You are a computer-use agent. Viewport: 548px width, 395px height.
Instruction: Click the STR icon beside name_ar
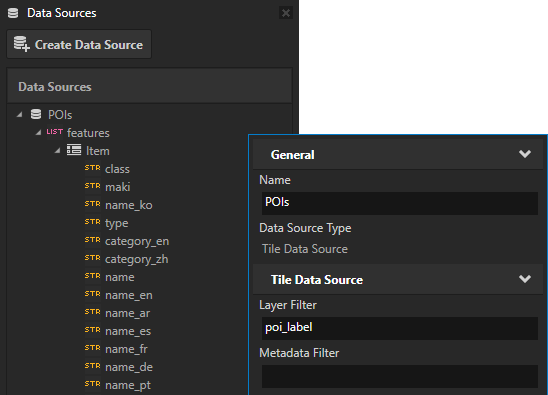coord(93,312)
